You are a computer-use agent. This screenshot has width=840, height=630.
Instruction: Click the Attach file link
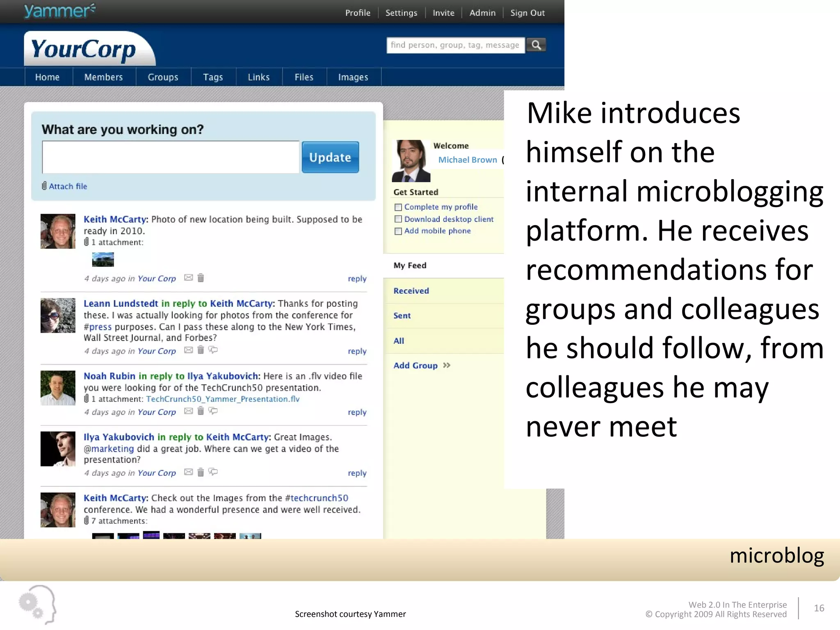[x=68, y=186]
